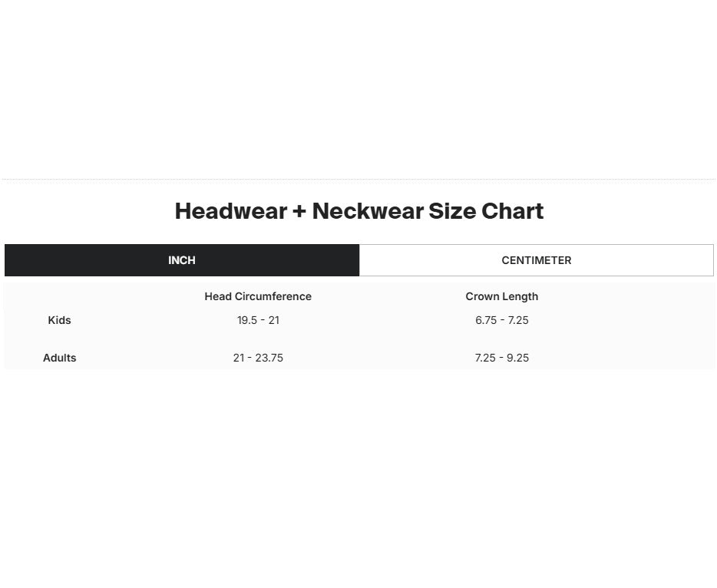
Task: Click the plus sign in the heading
Action: click(299, 211)
